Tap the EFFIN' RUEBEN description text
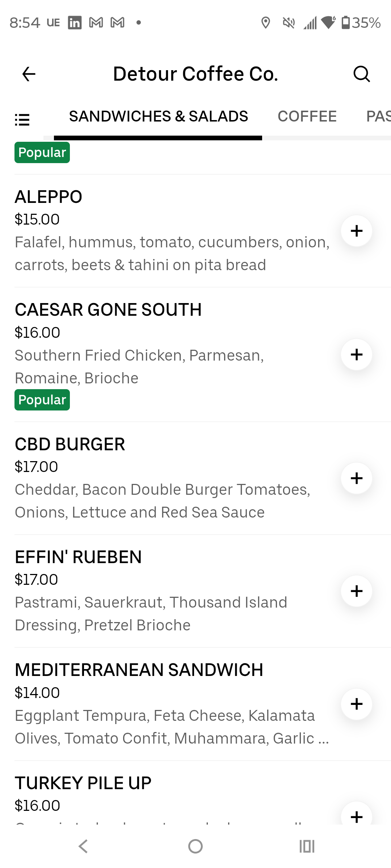The height and width of the screenshot is (868, 391). point(151,614)
